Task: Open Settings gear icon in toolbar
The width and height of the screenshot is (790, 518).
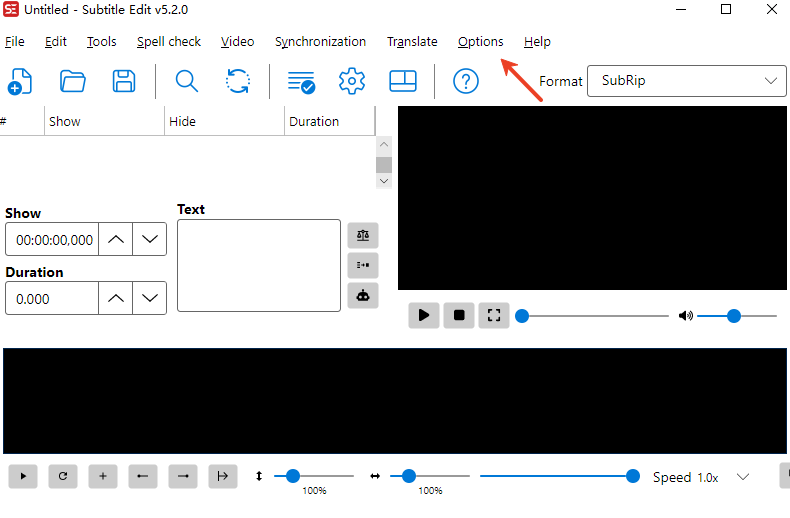Action: pyautogui.click(x=352, y=81)
